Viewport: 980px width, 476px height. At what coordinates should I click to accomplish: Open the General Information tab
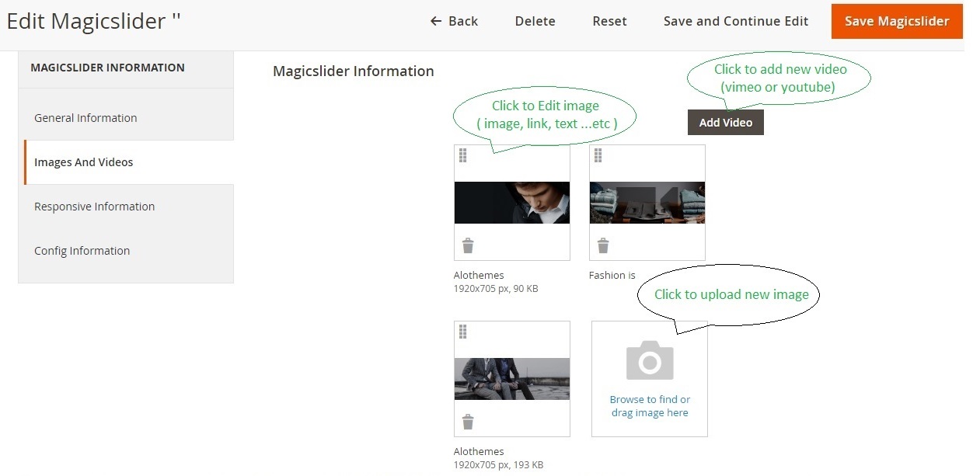coord(85,118)
